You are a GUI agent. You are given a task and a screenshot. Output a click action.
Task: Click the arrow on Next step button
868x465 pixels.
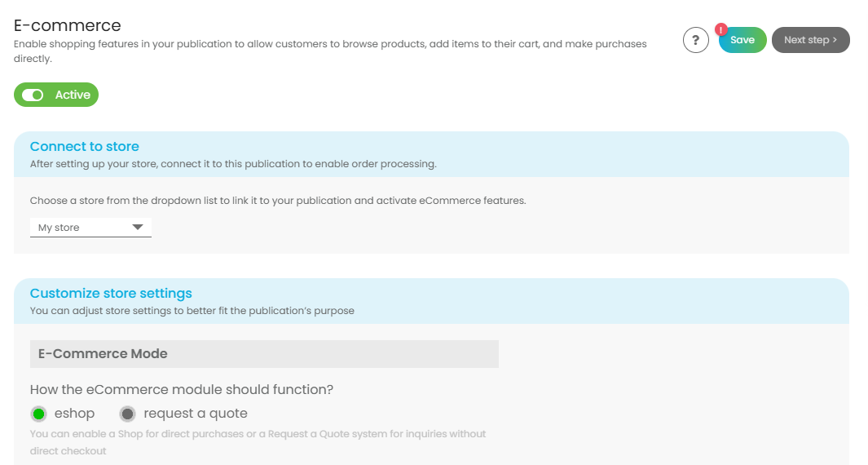pos(835,40)
